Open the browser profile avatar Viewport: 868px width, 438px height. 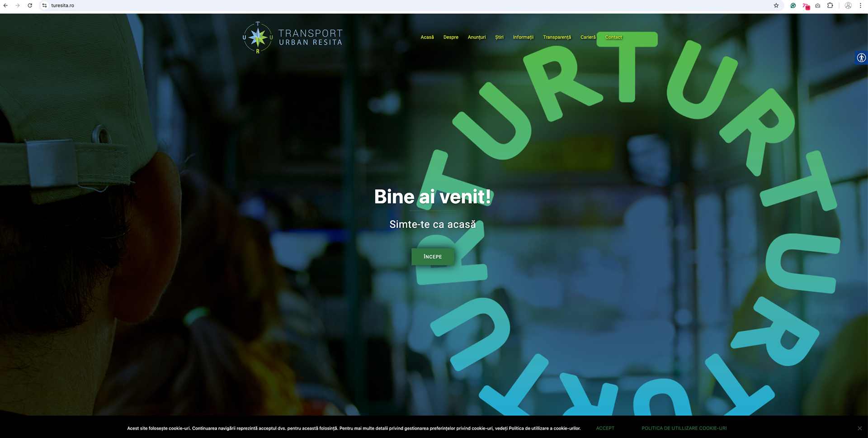(848, 5)
